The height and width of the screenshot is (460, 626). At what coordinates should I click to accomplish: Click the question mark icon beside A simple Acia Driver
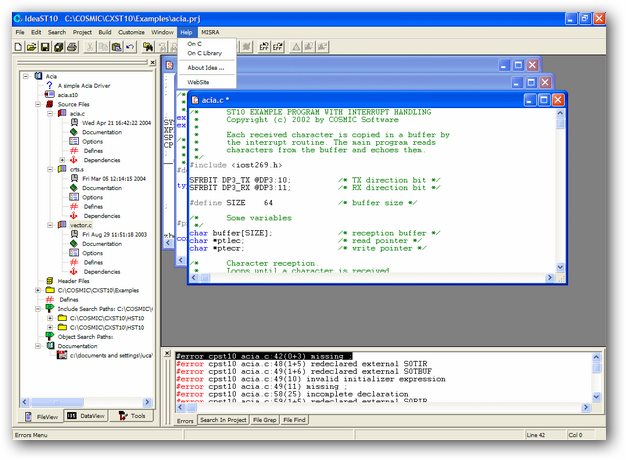coord(50,85)
